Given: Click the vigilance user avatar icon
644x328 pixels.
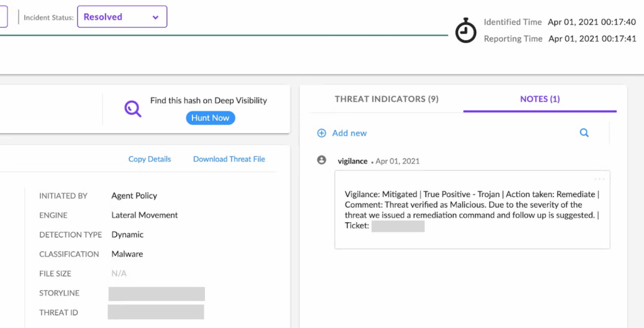Looking at the screenshot, I should click(322, 161).
